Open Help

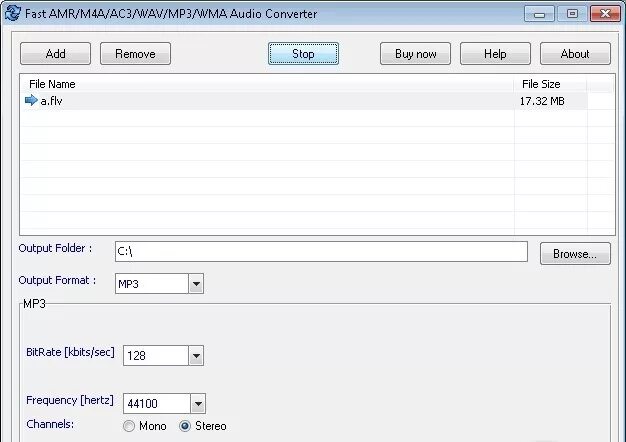495,54
